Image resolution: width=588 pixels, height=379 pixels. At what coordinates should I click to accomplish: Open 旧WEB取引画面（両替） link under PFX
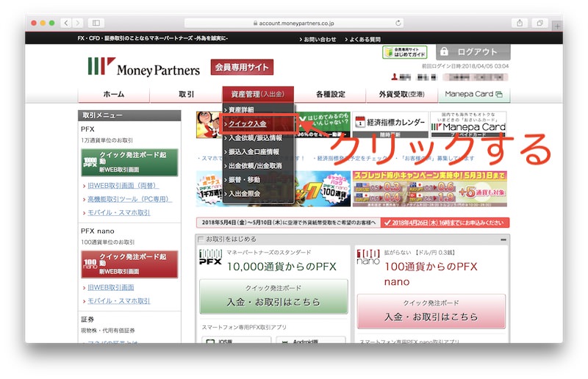[123, 186]
